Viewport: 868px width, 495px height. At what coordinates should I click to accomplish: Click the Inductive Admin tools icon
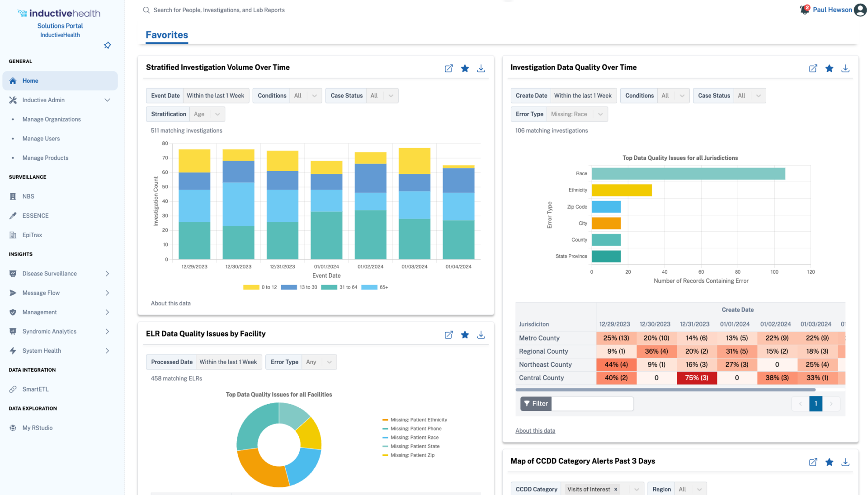pos(13,100)
